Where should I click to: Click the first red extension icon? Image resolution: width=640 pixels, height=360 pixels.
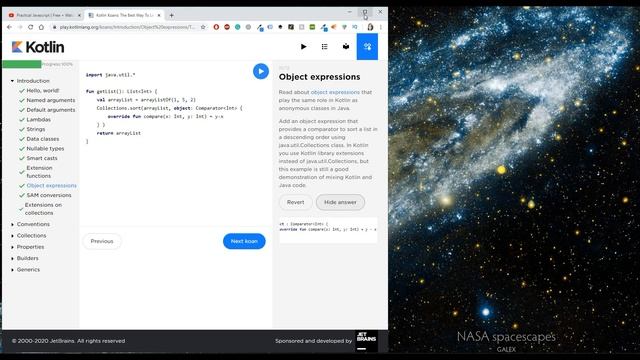(x=216, y=27)
